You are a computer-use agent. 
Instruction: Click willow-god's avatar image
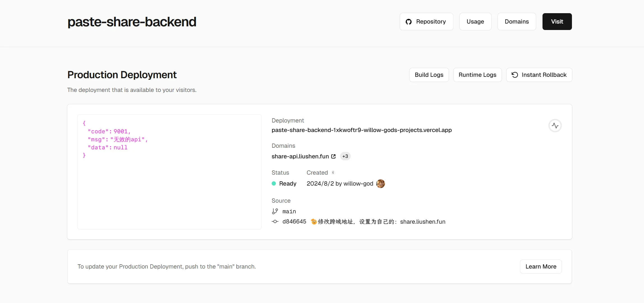tap(380, 184)
